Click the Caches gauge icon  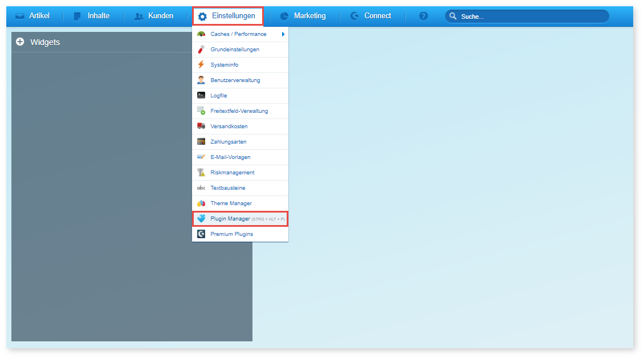pos(201,34)
